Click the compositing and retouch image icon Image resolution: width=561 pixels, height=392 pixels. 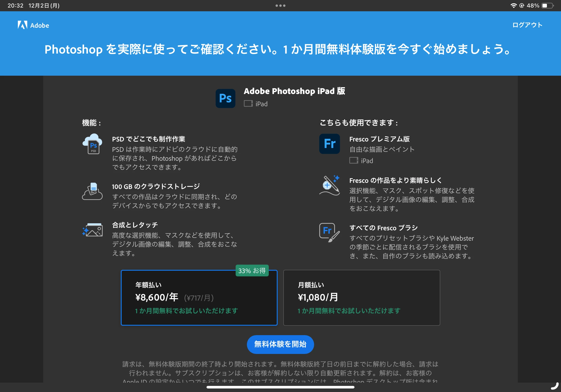pyautogui.click(x=92, y=230)
